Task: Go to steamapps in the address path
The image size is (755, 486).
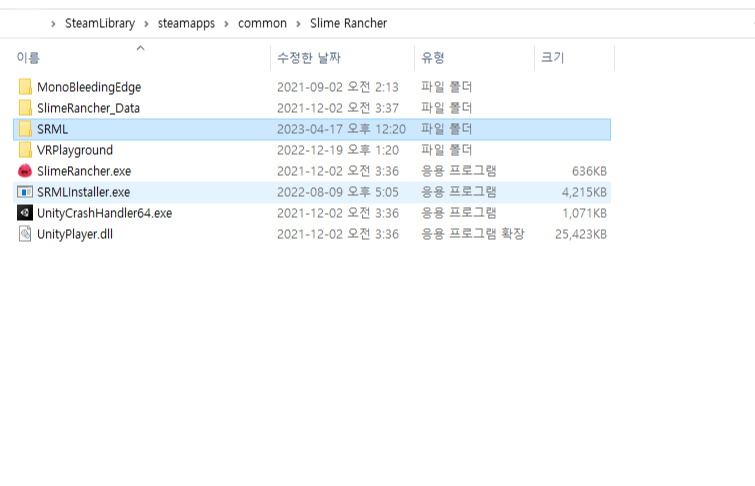Action: pyautogui.click(x=186, y=23)
